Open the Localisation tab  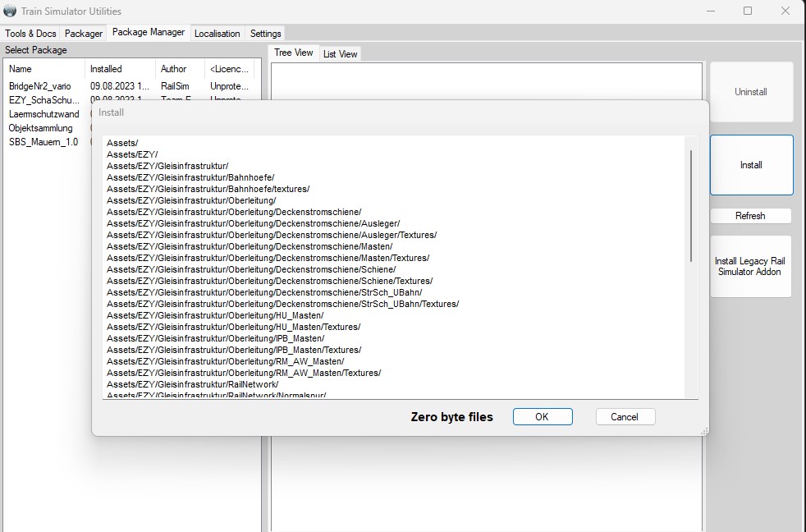point(217,34)
